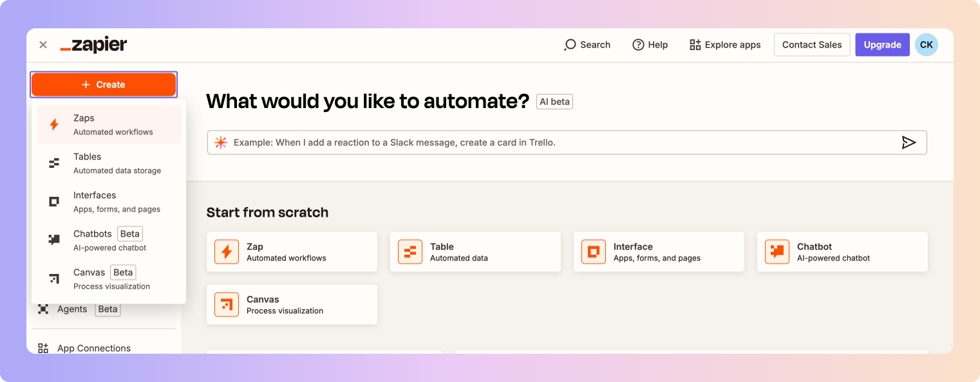Click the purple Upgrade button

tap(882, 45)
